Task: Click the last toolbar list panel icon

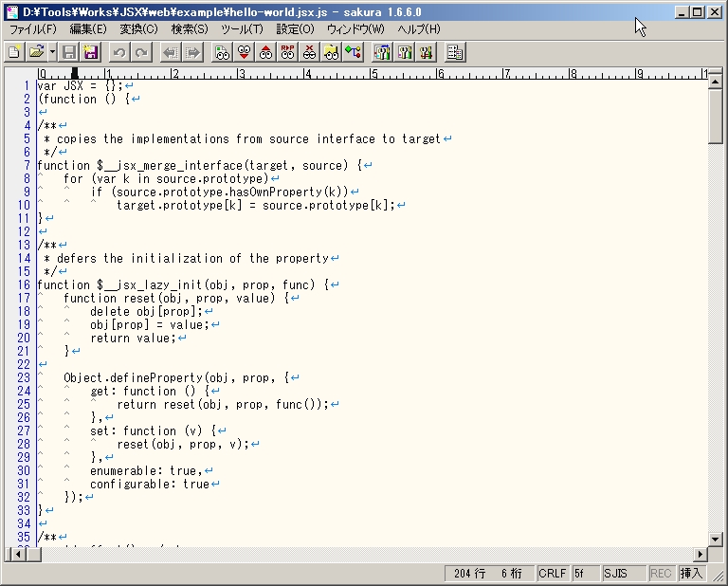Action: pyautogui.click(x=455, y=52)
